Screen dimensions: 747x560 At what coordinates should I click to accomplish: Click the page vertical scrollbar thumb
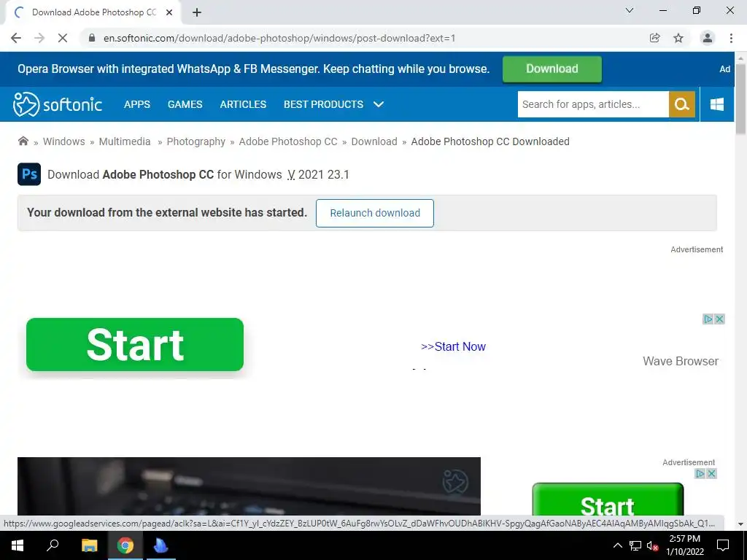tap(740, 99)
